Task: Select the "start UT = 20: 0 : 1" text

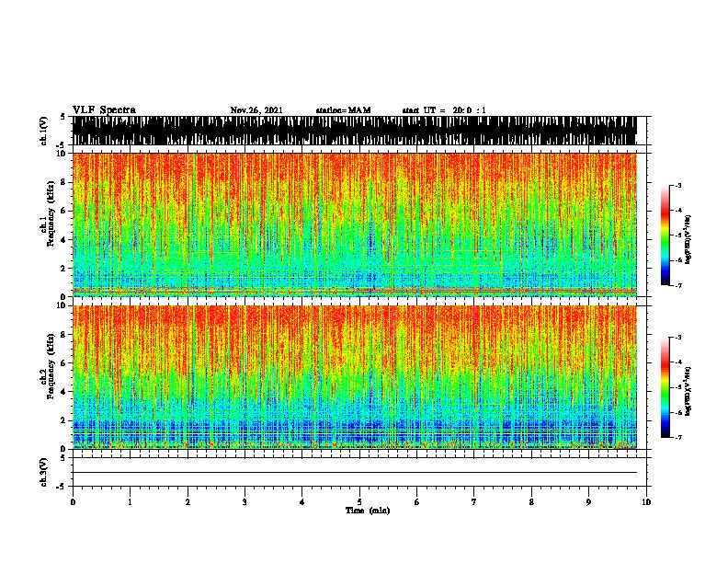Action: tap(444, 110)
